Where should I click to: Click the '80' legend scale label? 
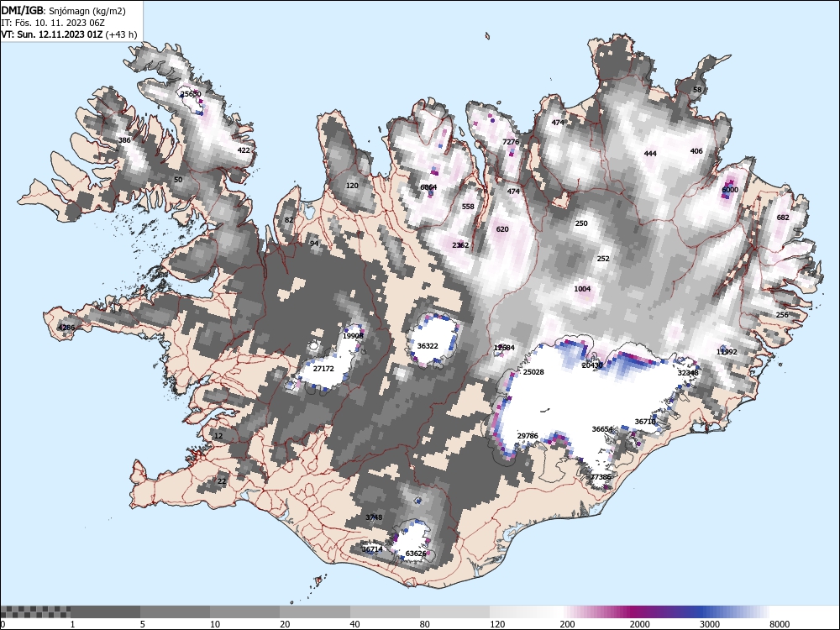click(425, 624)
